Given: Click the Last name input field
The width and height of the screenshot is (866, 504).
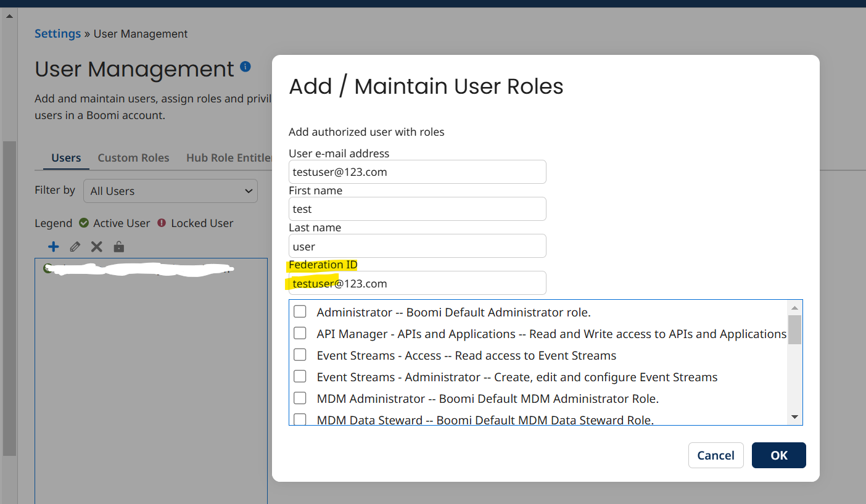Looking at the screenshot, I should tap(418, 246).
